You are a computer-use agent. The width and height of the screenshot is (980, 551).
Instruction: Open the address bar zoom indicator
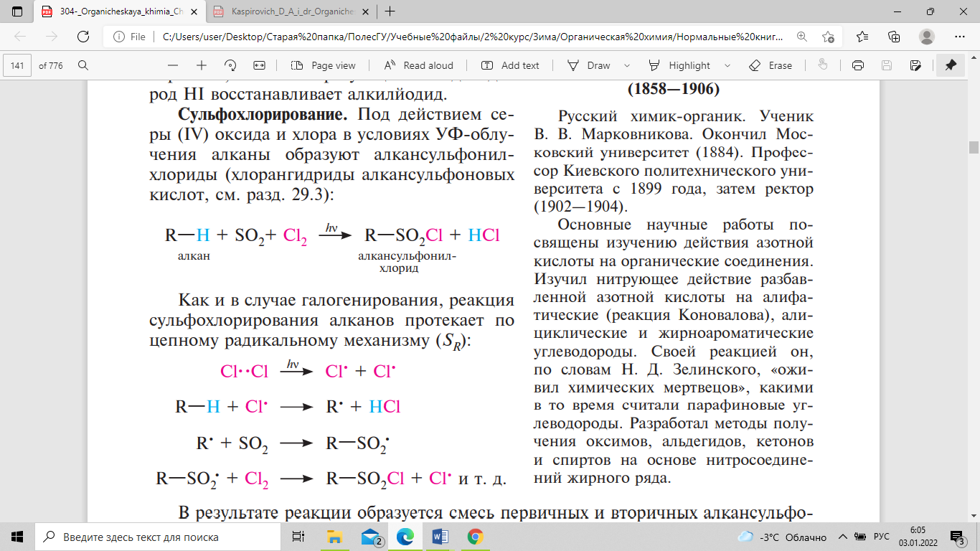802,37
